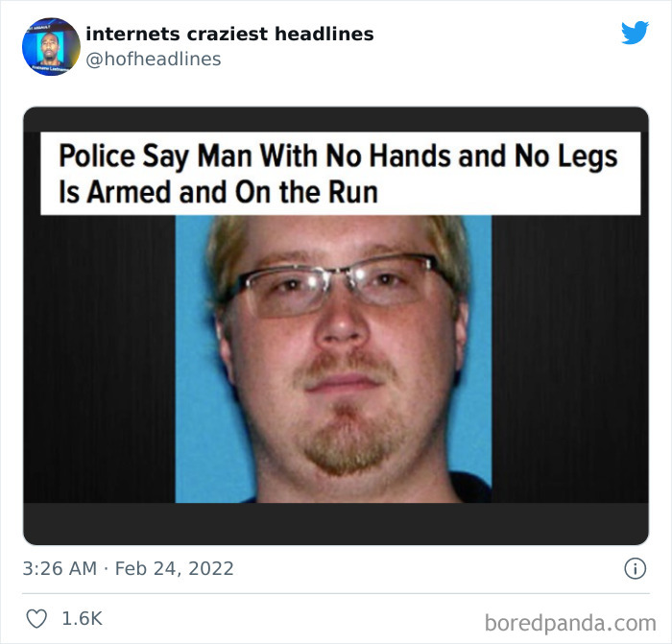The width and height of the screenshot is (672, 644).
Task: Click the Twitter bird logo
Action: pyautogui.click(x=635, y=32)
